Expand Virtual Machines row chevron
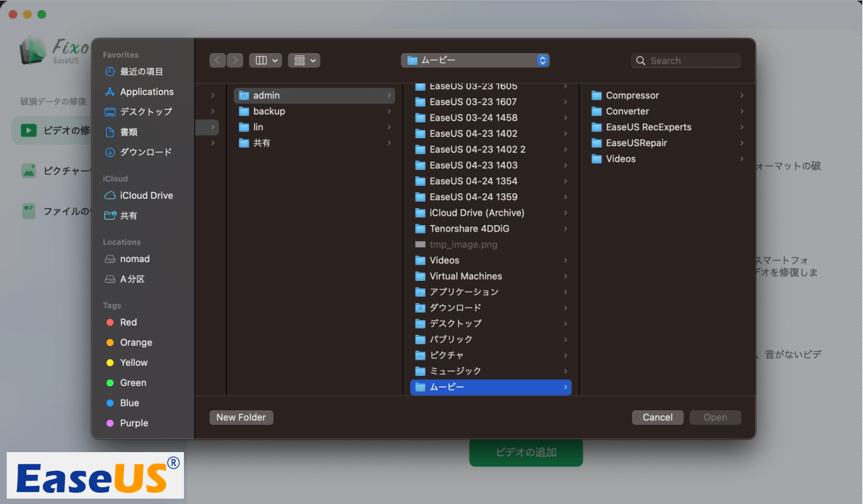Viewport: 863px width, 504px height. [x=565, y=276]
